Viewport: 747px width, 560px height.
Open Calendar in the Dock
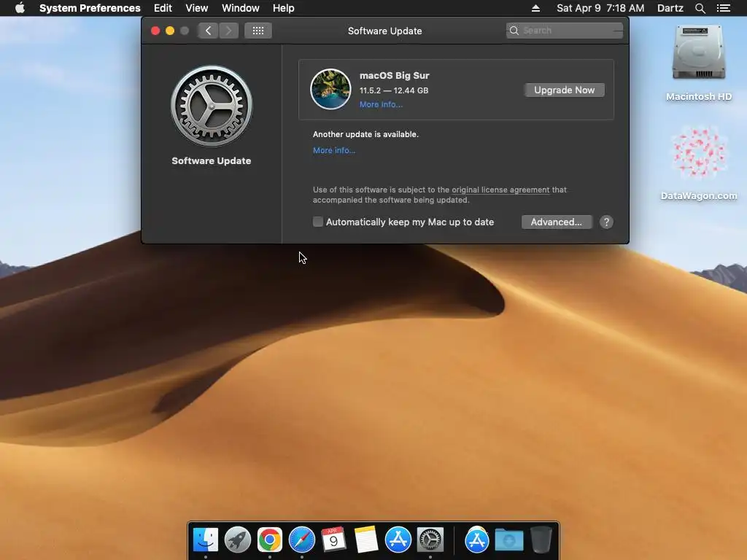click(x=333, y=540)
